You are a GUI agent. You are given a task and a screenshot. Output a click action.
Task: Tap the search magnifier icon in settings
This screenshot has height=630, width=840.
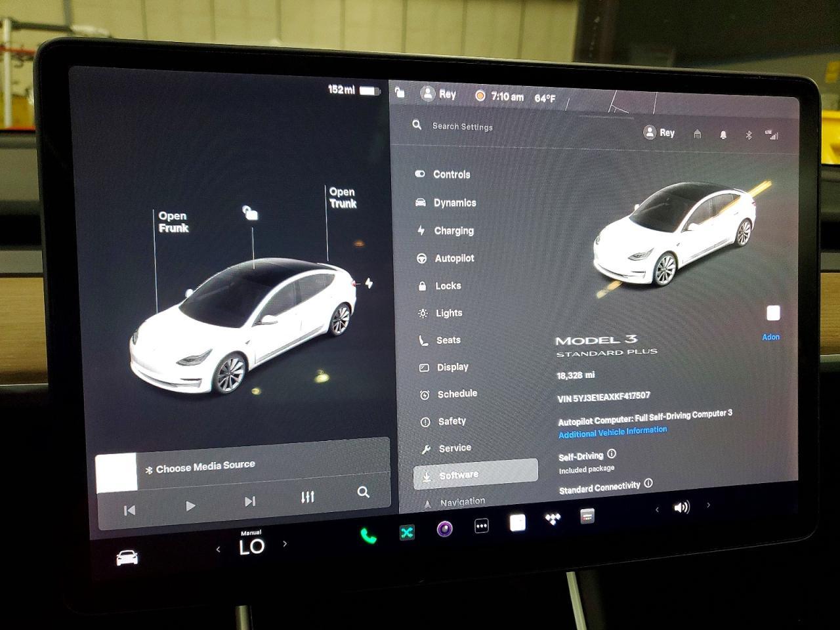417,125
